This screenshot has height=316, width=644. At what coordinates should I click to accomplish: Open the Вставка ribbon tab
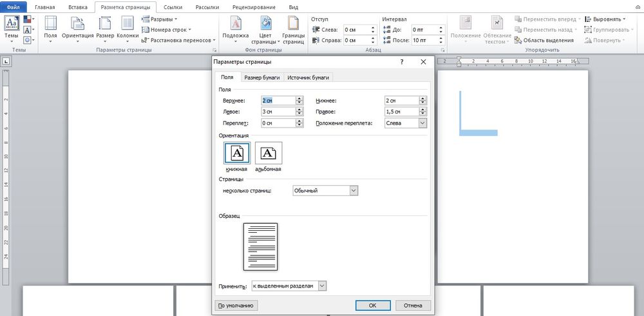[77, 7]
